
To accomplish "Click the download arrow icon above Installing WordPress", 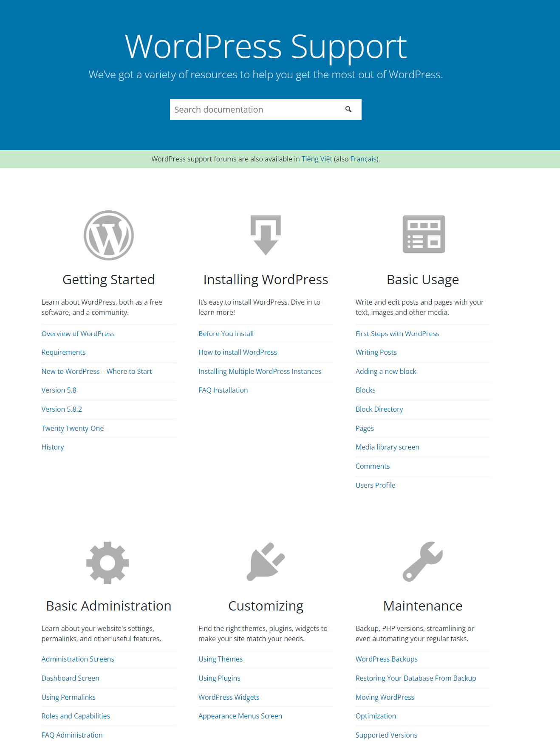I will [266, 235].
